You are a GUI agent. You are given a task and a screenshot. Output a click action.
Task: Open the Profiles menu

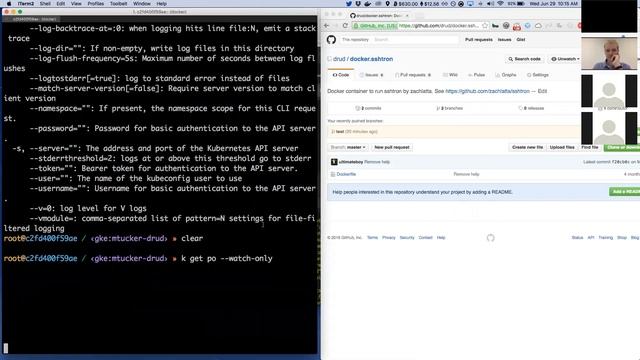point(96,4)
